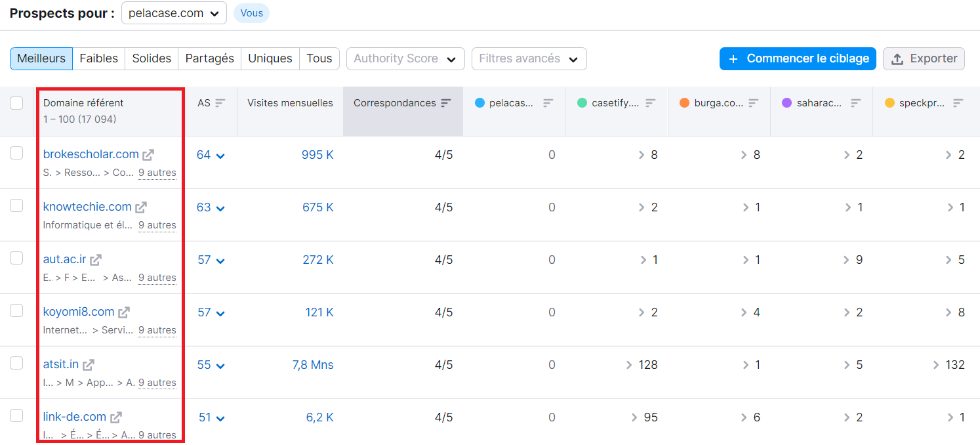Open the knowtechie.com domain link
This screenshot has width=980, height=445.
[87, 206]
